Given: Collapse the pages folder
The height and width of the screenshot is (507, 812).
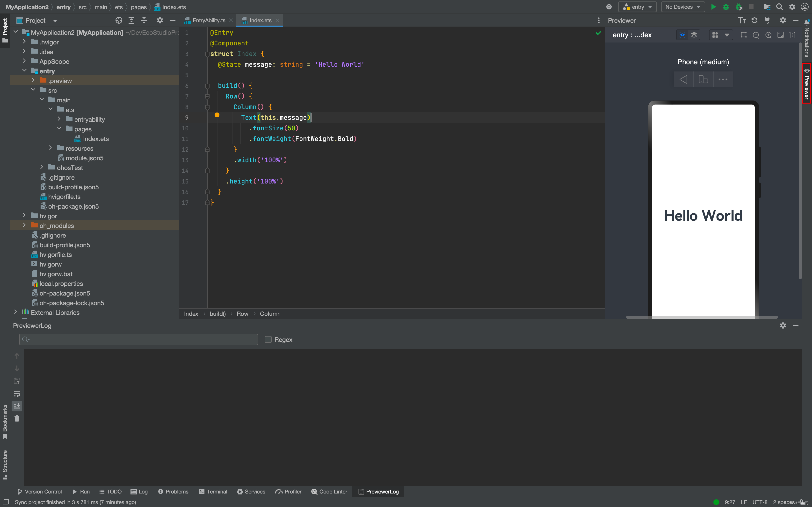Looking at the screenshot, I should [59, 129].
